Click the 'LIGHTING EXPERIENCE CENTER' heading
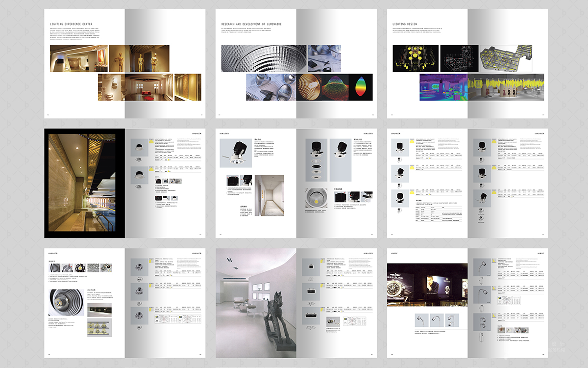Viewport: 588px width, 368px height. 71,24
